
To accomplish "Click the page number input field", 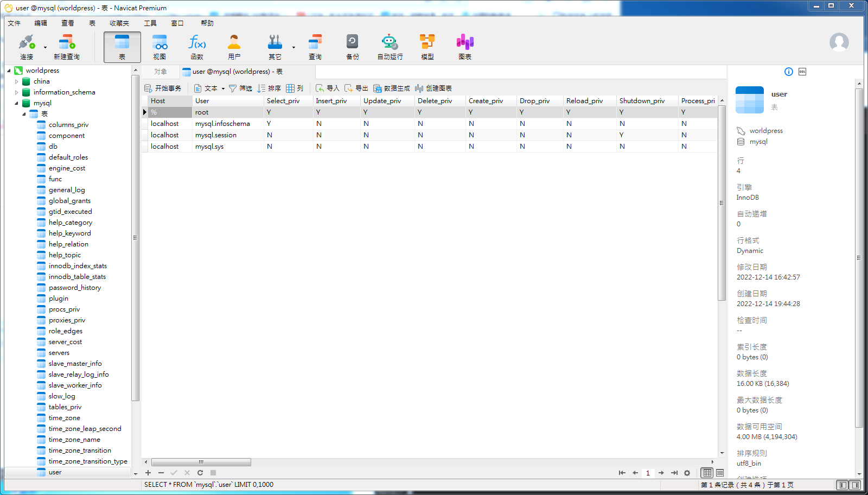I will 648,473.
